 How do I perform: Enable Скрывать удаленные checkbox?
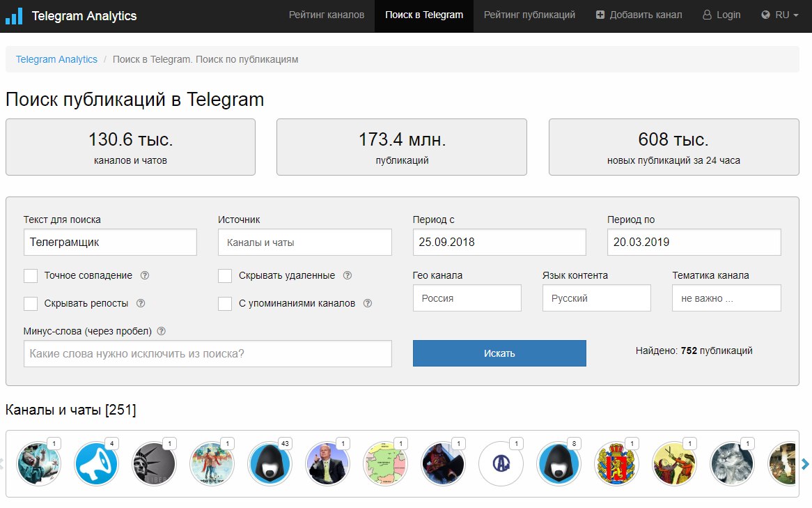click(x=225, y=276)
